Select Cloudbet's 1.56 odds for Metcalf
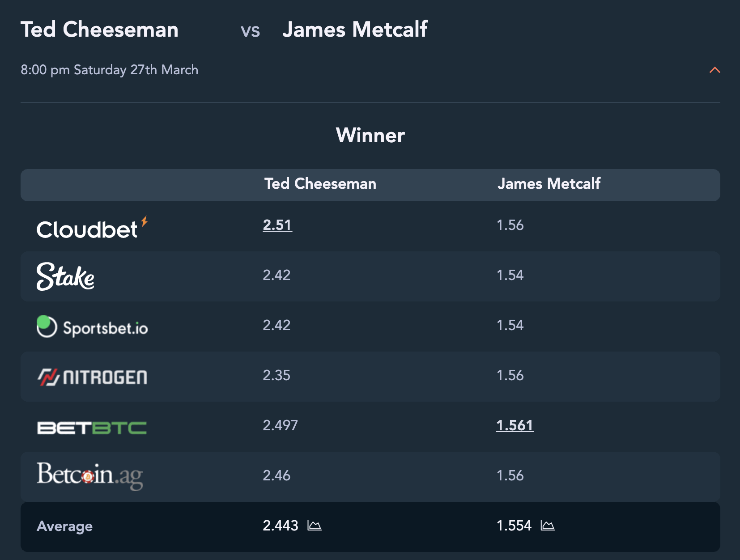Viewport: 740px width, 560px height. click(510, 225)
